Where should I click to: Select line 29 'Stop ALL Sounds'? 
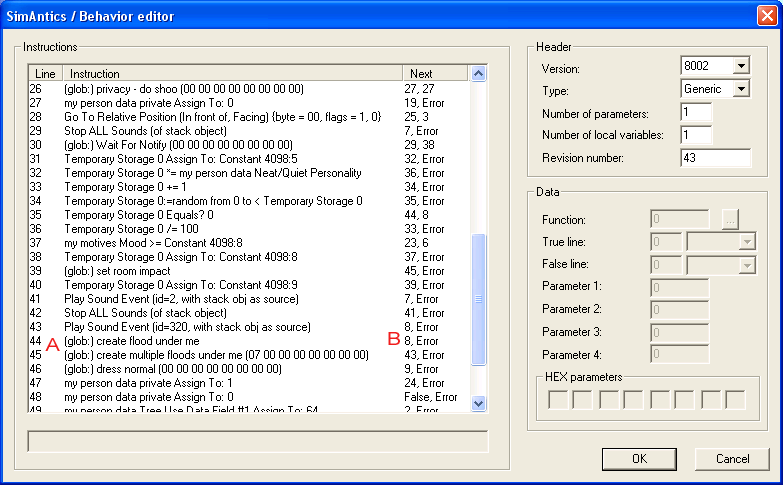[249, 131]
